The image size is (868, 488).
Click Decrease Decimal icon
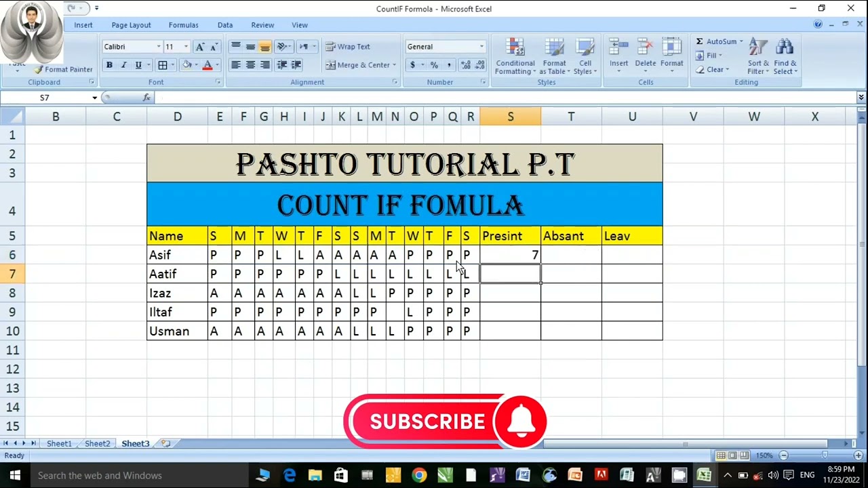(480, 65)
